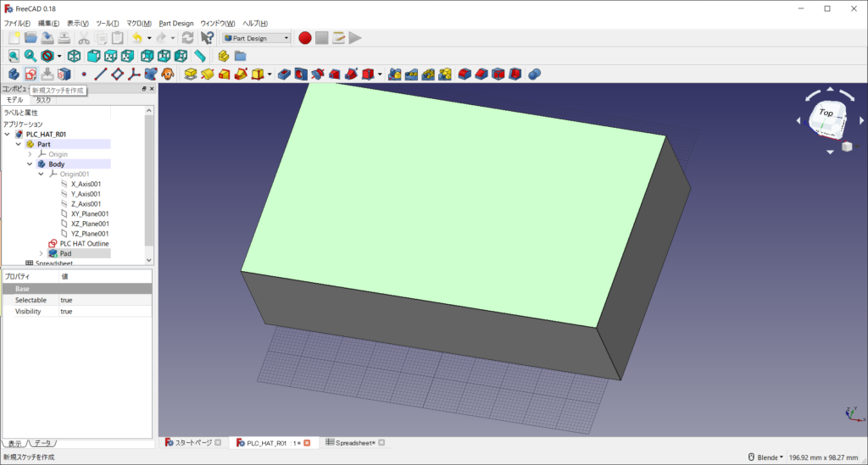
Task: Collapse the Origin001 tree node
Action: coord(41,174)
